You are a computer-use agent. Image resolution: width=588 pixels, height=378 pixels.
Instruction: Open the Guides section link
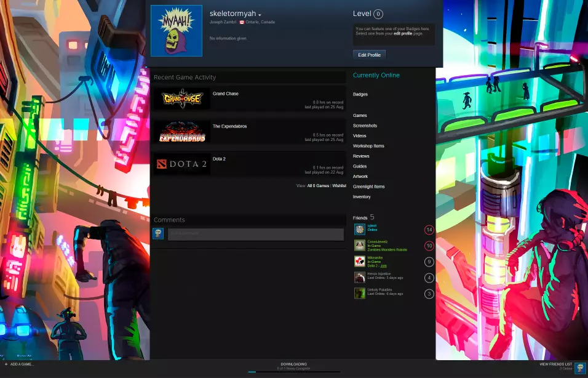pyautogui.click(x=360, y=166)
